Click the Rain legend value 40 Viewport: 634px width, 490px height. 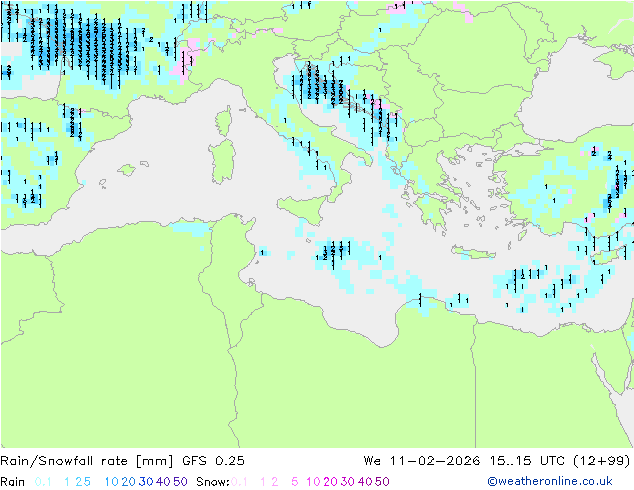tap(163, 482)
